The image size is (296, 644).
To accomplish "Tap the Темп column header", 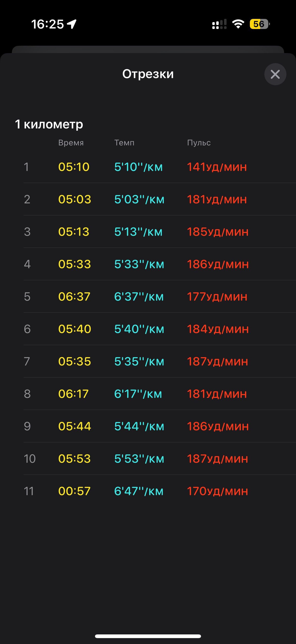I will click(x=124, y=143).
